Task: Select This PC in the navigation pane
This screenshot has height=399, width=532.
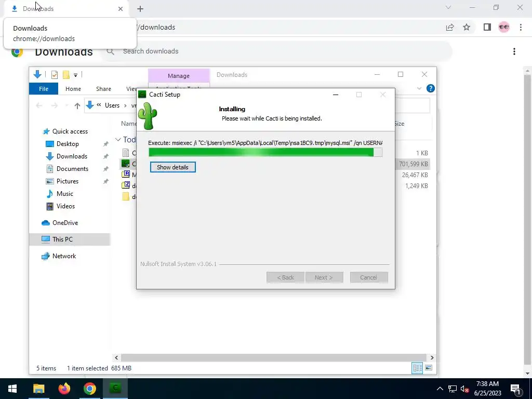Action: tap(62, 240)
